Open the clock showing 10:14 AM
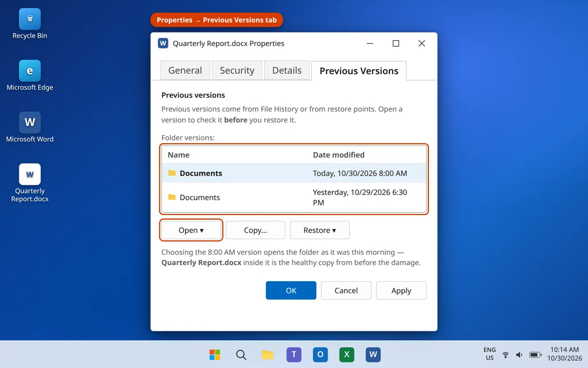Viewport: 588px width, 368px height. click(564, 354)
